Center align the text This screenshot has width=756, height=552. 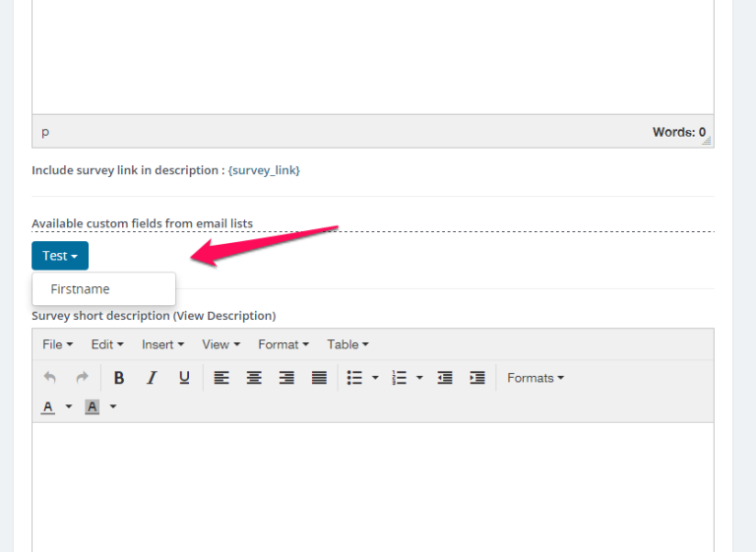coord(254,378)
